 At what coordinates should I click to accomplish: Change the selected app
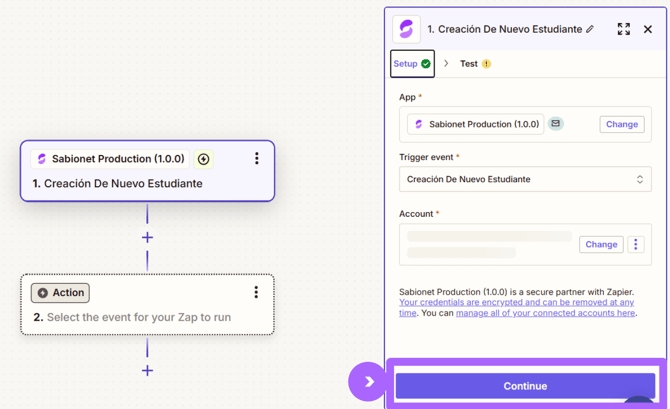point(622,124)
